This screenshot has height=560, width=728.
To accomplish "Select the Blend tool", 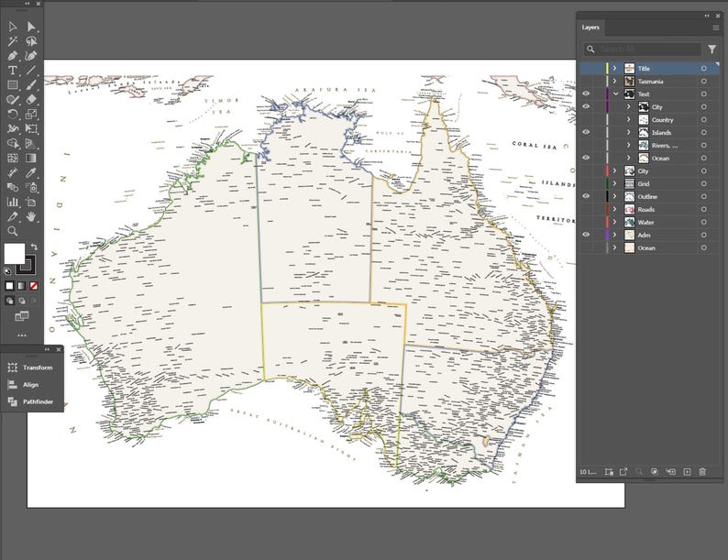I will [x=13, y=187].
